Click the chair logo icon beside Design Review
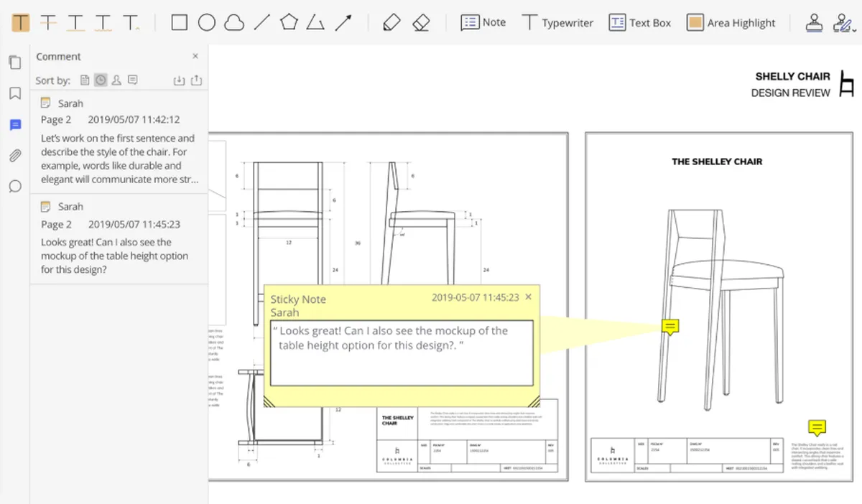Image resolution: width=862 pixels, height=504 pixels. pyautogui.click(x=848, y=84)
